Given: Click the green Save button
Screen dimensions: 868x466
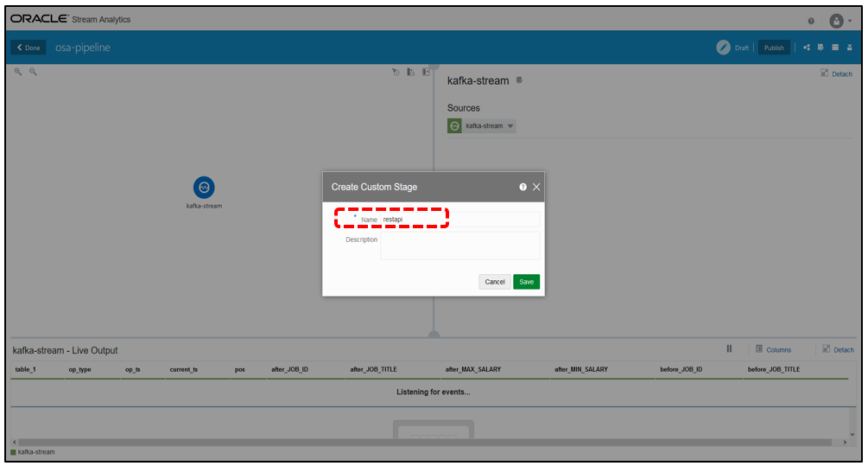Looking at the screenshot, I should (527, 282).
